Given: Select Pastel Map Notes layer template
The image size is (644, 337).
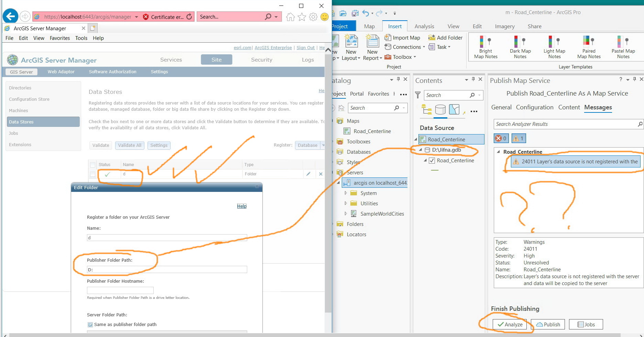Looking at the screenshot, I should coord(623,47).
